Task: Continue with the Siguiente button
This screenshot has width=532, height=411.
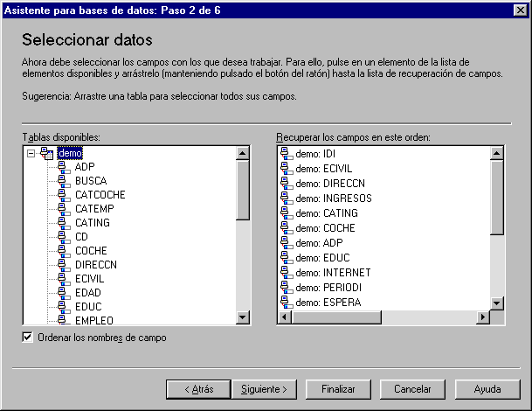Action: (264, 389)
